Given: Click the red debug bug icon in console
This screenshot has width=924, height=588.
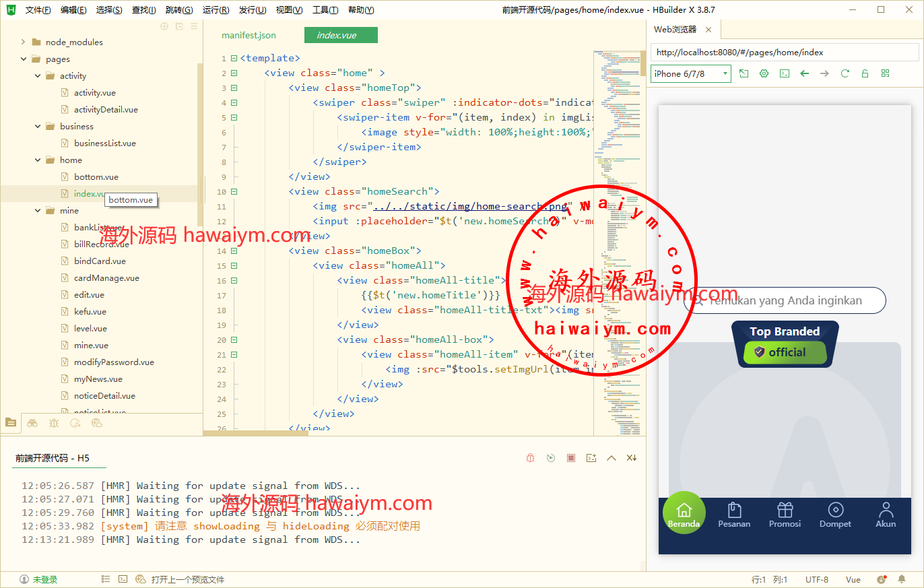Looking at the screenshot, I should 531,458.
